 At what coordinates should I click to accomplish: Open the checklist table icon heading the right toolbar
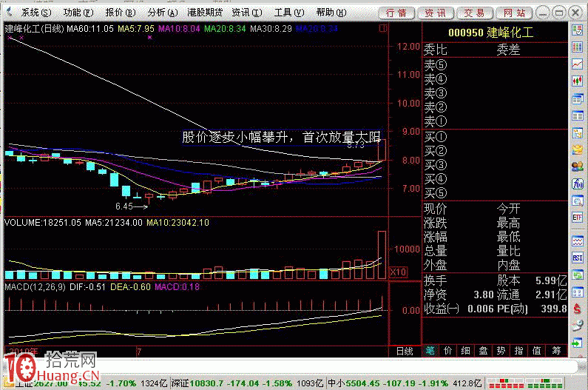[x=578, y=30]
